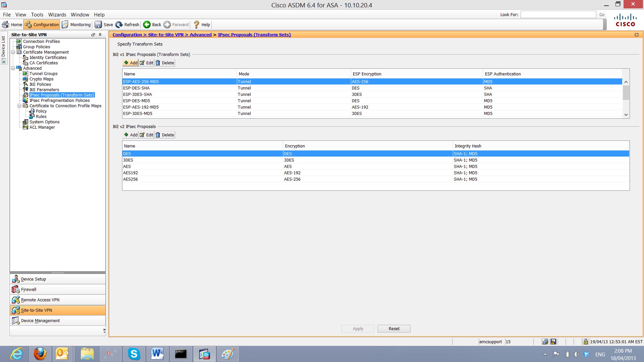Follow the Advanced breadcrumb link
This screenshot has height=362, width=644.
[201, 35]
